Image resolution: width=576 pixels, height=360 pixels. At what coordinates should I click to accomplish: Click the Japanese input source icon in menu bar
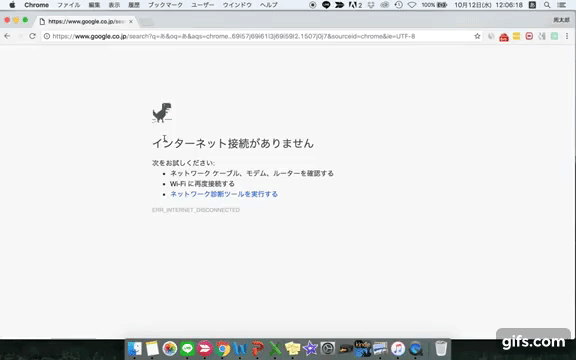coord(532,5)
